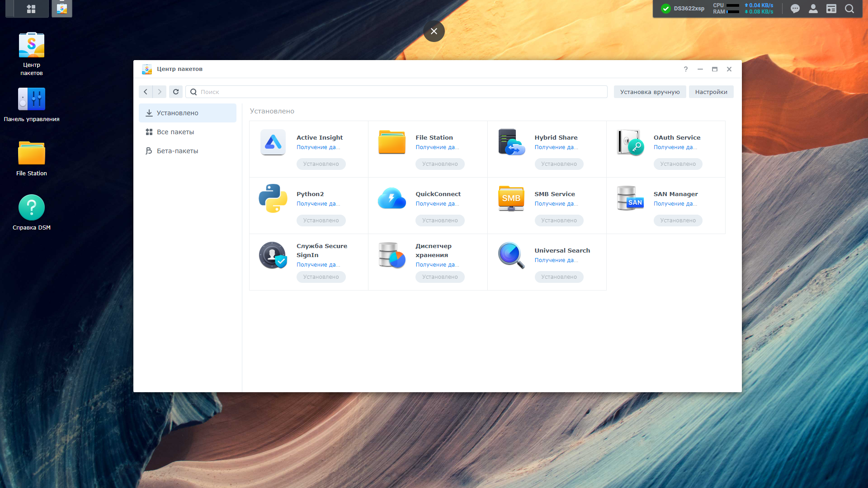Select the Бета-пакеты sidebar item

click(188, 151)
